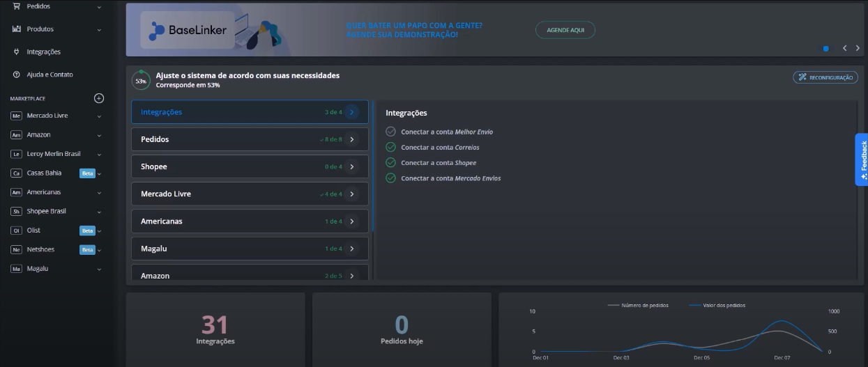Click the Casas Bahia Beta badge
868x367 pixels.
(x=87, y=173)
